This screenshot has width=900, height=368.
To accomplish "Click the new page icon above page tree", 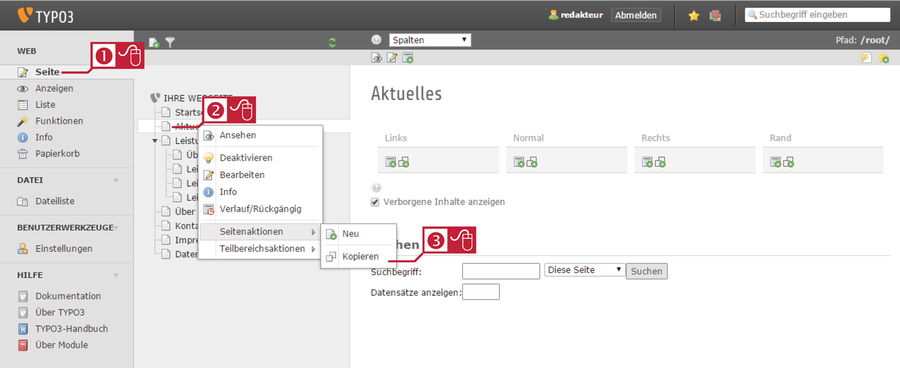I will pyautogui.click(x=154, y=42).
